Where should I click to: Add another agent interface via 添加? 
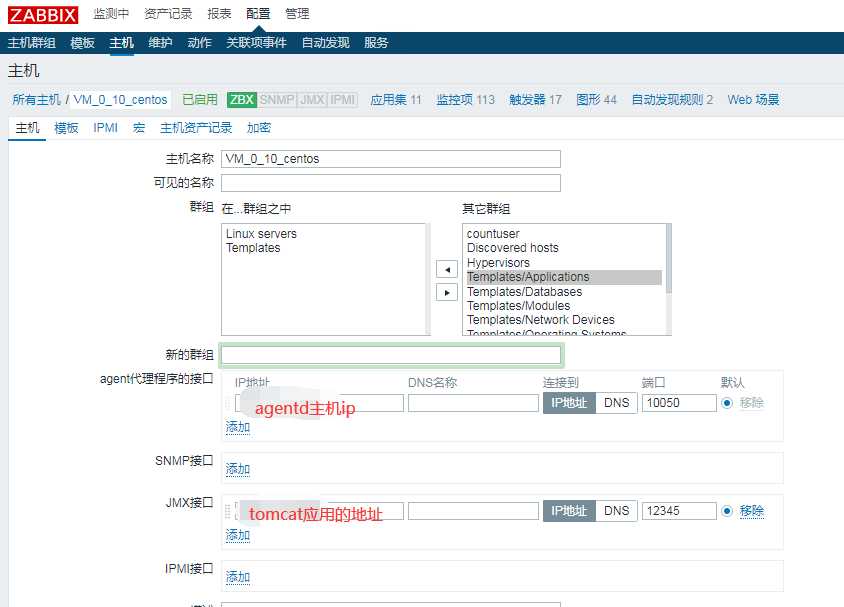click(237, 427)
